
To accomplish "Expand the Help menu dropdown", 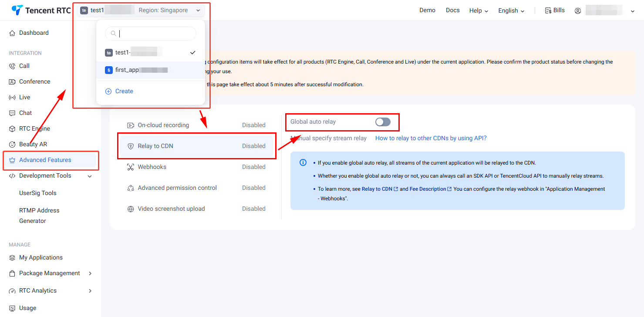I will [479, 11].
